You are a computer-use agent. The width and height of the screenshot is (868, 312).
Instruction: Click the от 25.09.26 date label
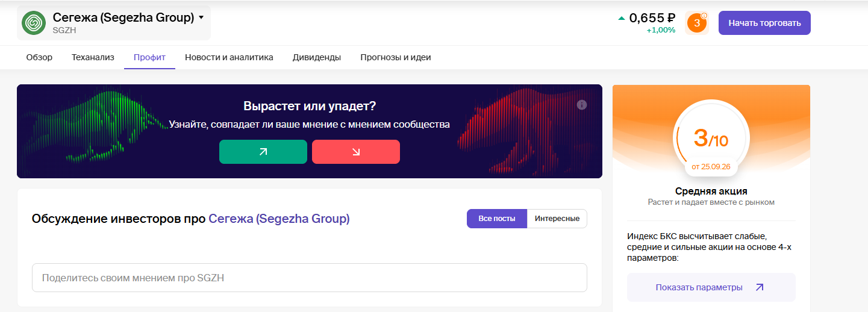[711, 167]
